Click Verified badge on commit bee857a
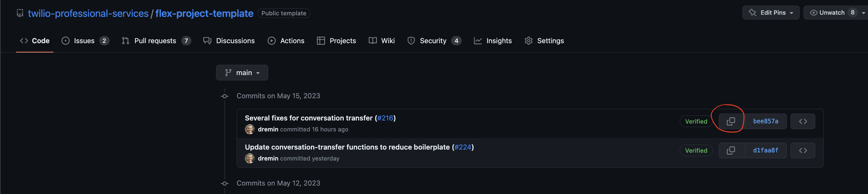 tap(696, 121)
